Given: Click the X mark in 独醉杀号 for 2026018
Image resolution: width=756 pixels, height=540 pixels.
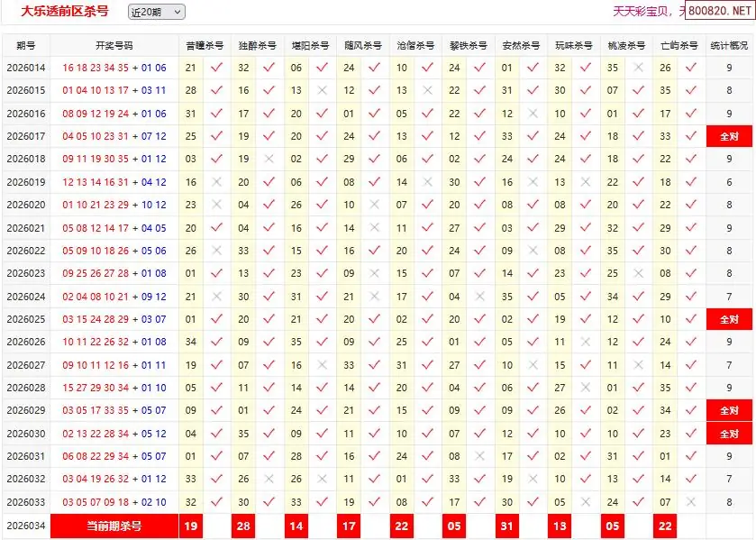Looking at the screenshot, I should pyautogui.click(x=269, y=159).
